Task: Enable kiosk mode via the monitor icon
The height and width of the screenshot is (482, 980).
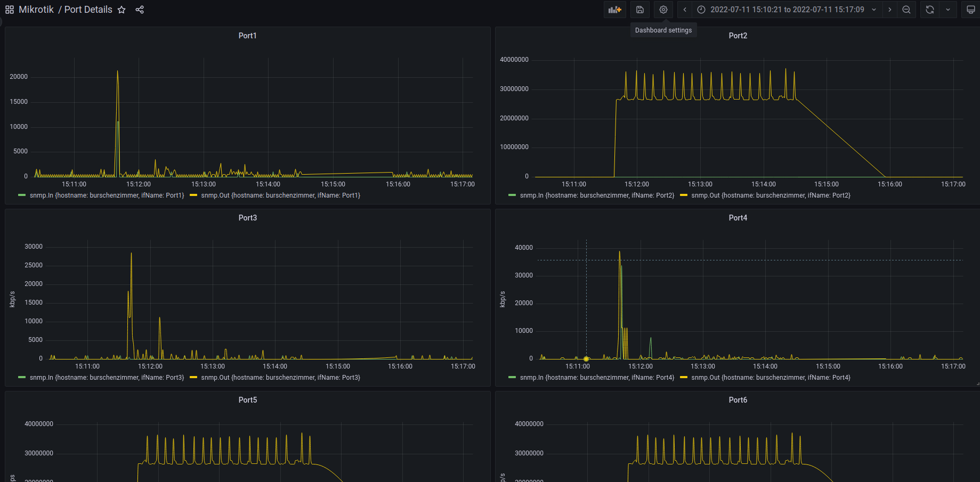Action: click(x=970, y=10)
